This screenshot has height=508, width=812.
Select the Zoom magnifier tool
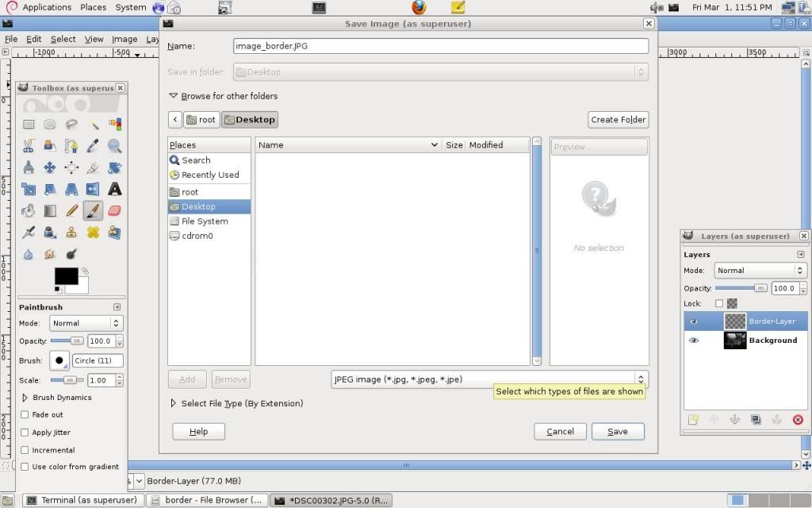click(114, 146)
